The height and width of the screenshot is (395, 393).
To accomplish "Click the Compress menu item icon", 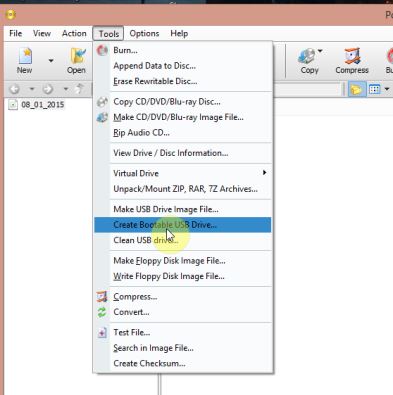I will tap(102, 297).
